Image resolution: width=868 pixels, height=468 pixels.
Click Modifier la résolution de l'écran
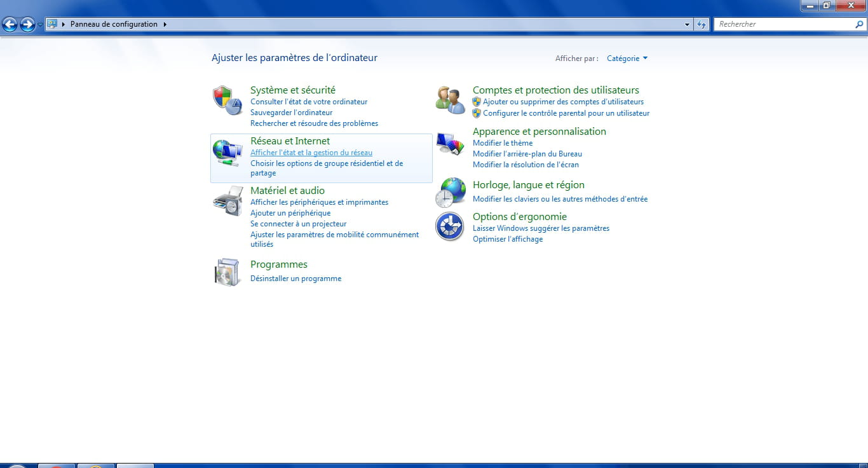[x=526, y=165]
